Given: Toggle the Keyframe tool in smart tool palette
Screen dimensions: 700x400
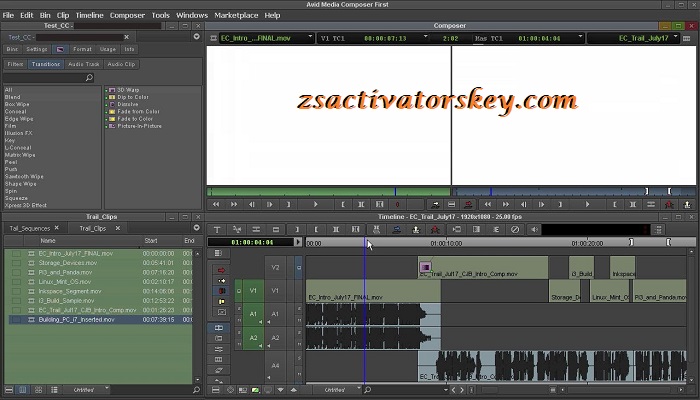Looking at the screenshot, I should 221,312.
